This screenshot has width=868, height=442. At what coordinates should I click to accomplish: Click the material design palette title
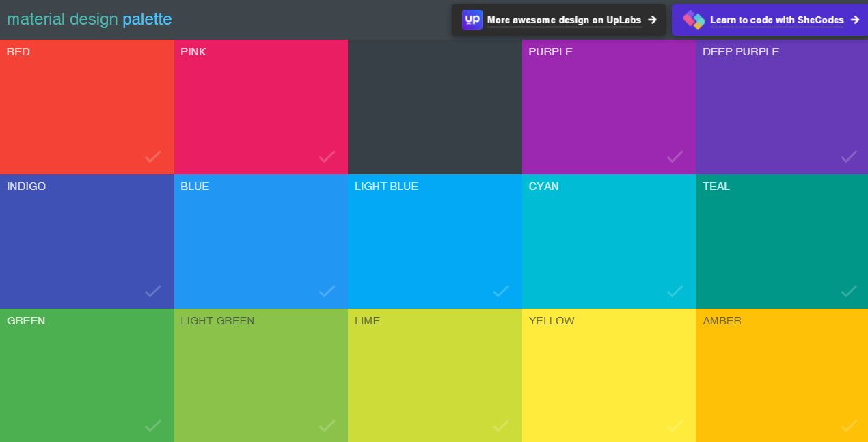(90, 19)
